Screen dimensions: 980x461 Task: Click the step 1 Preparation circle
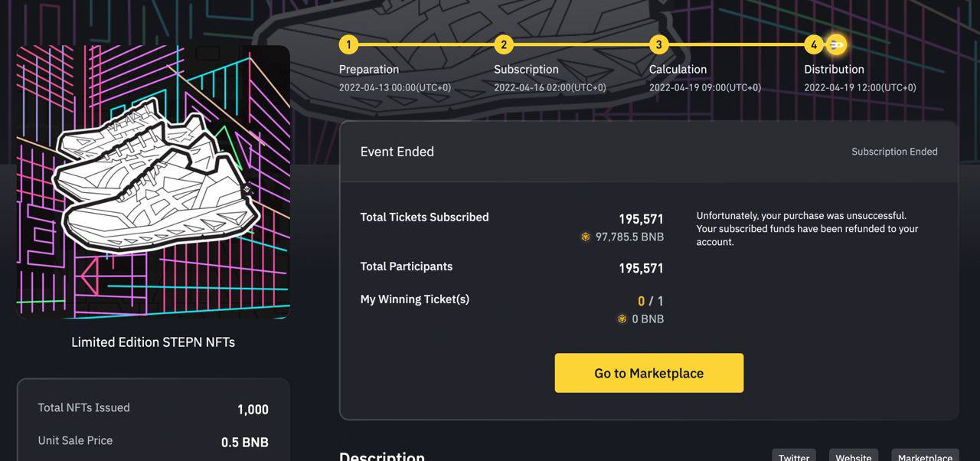point(348,44)
